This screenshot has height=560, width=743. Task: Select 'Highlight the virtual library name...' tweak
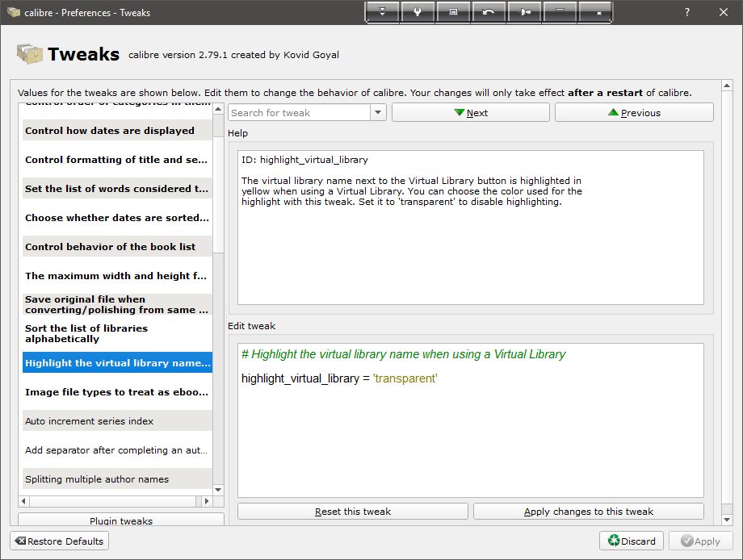click(117, 362)
